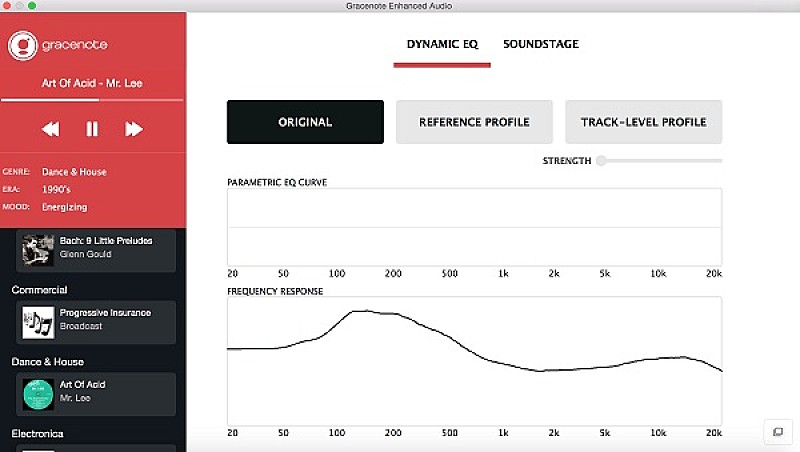This screenshot has width=800, height=452.
Task: Click the Gracenote logo icon
Action: (x=22, y=44)
